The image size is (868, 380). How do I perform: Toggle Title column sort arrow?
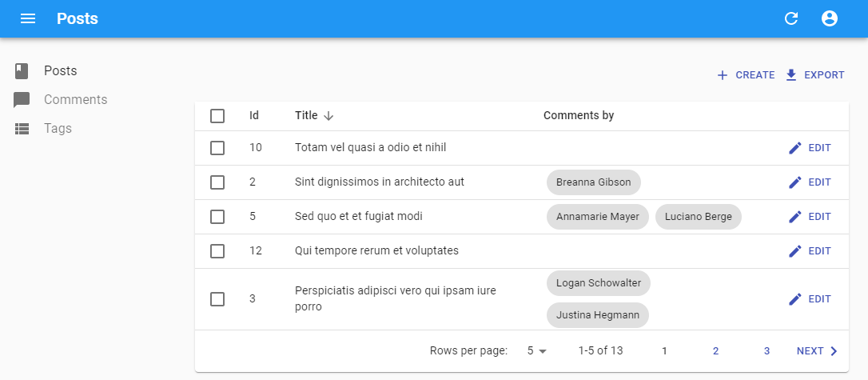[328, 116]
